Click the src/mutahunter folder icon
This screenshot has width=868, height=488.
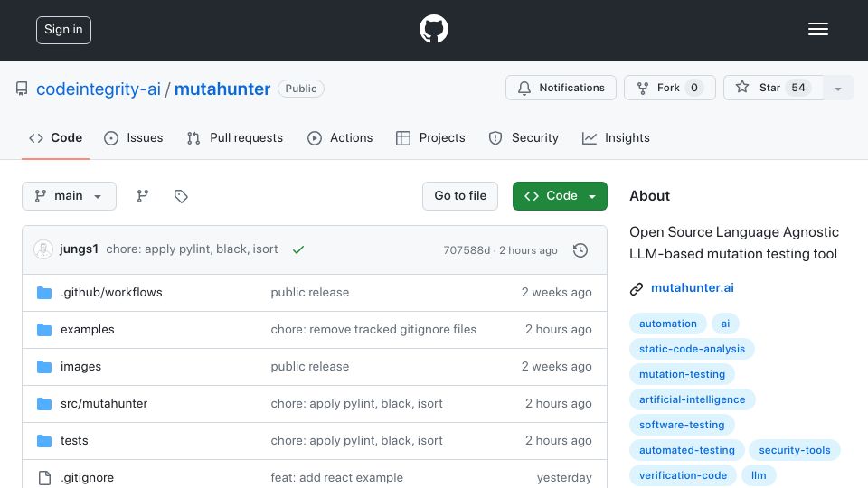[x=44, y=404]
